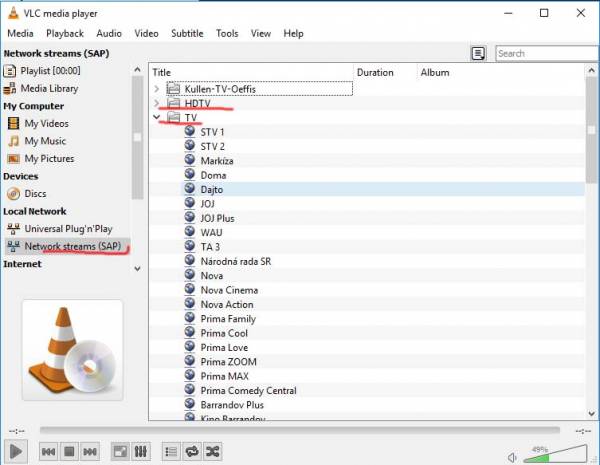Screen dimensions: 600x465
Task: Open the Help menu
Action: coord(293,33)
